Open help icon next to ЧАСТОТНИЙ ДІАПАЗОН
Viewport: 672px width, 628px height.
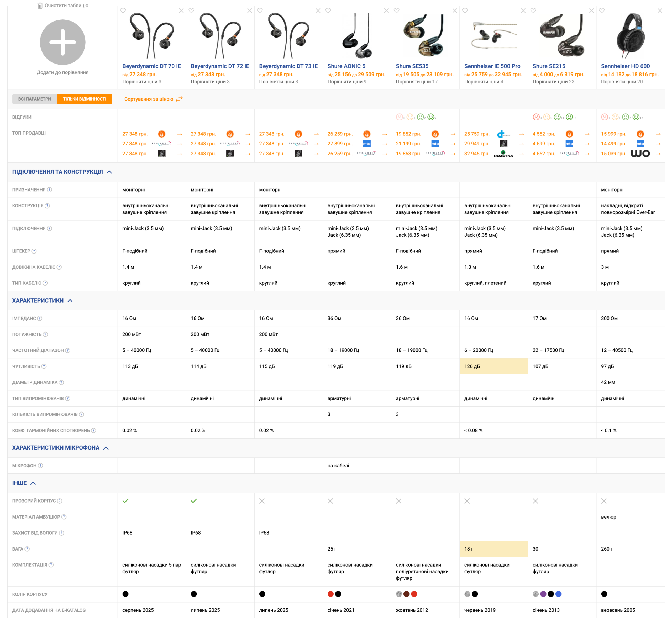[x=68, y=350]
